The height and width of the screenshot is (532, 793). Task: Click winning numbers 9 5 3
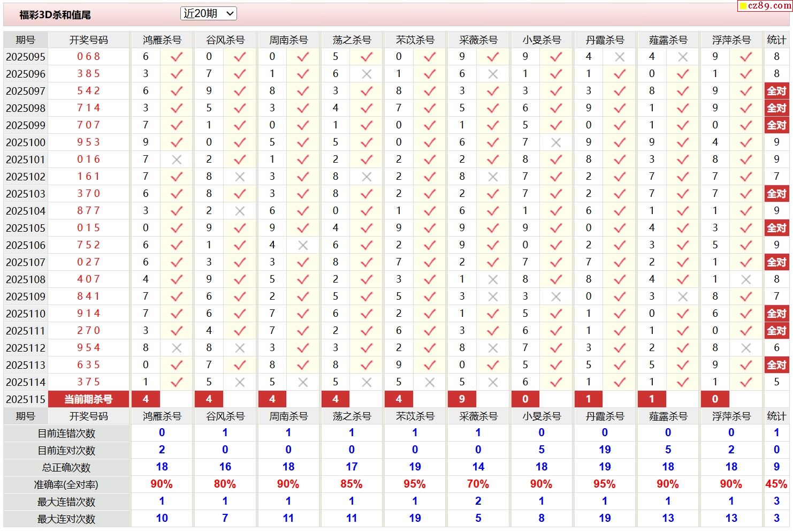click(x=88, y=142)
